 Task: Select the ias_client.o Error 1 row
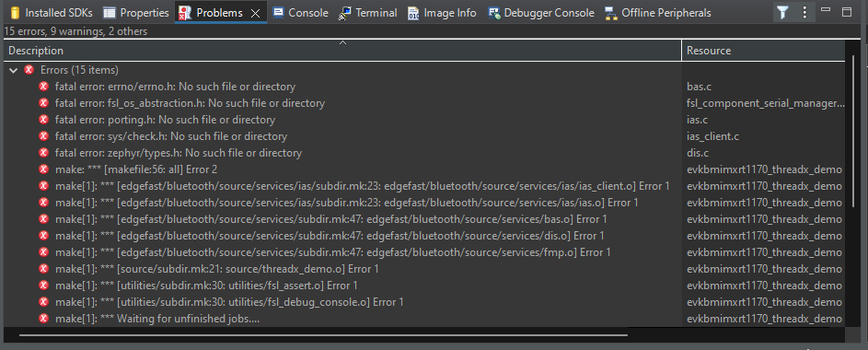[x=424, y=186]
